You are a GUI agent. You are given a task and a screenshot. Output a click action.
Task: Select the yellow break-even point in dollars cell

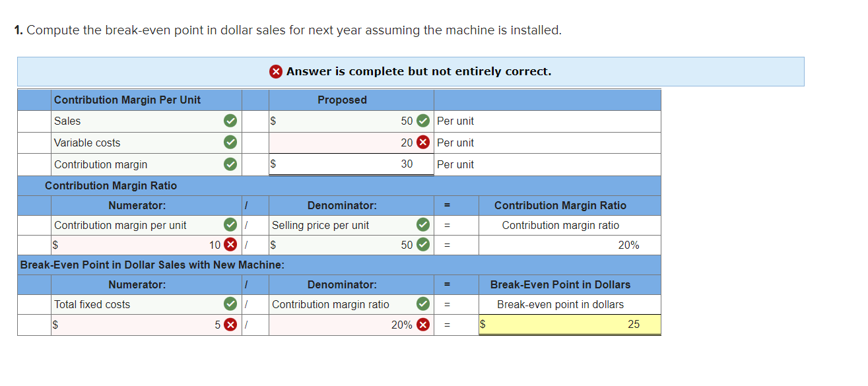[x=569, y=324]
